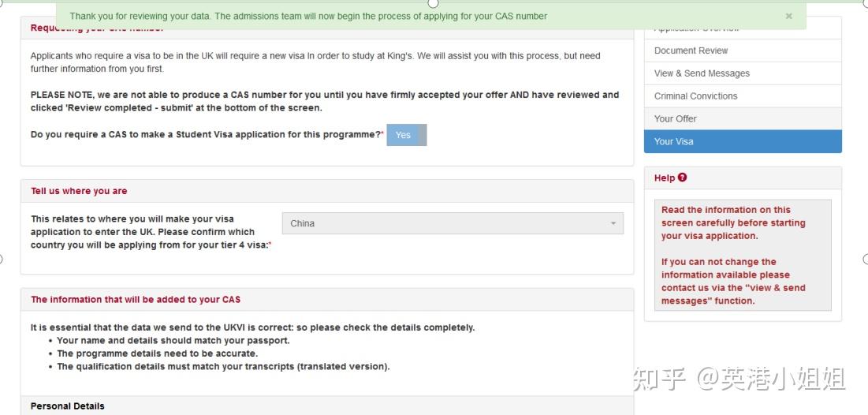Click the Zhihu watermark text

tap(739, 379)
